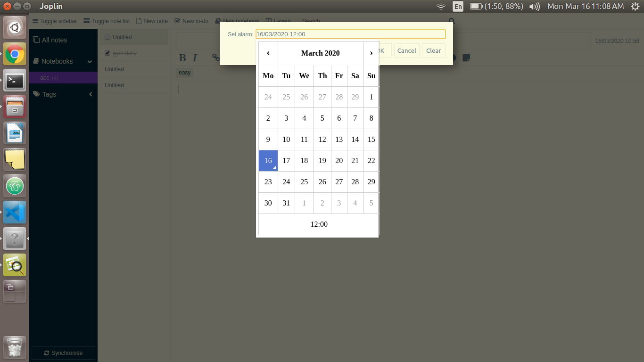Check the topmost Untitled to-do checkbox
The width and height of the screenshot is (644, 362).
click(107, 37)
